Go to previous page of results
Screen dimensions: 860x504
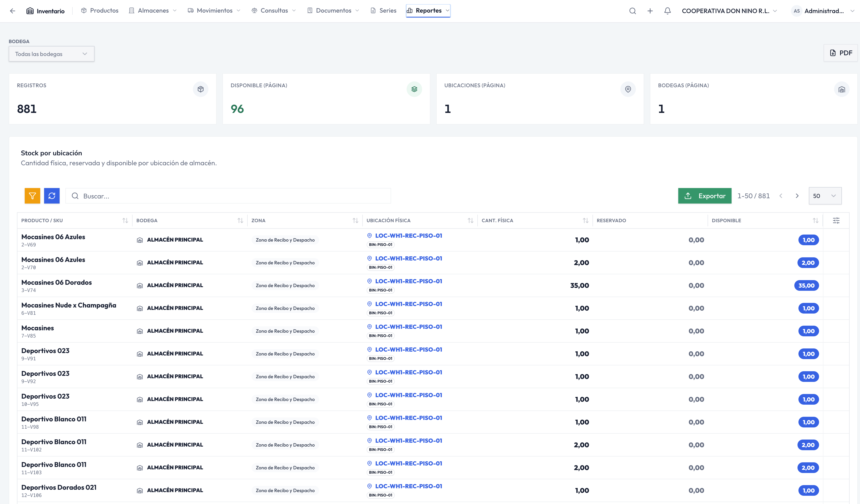(x=781, y=196)
